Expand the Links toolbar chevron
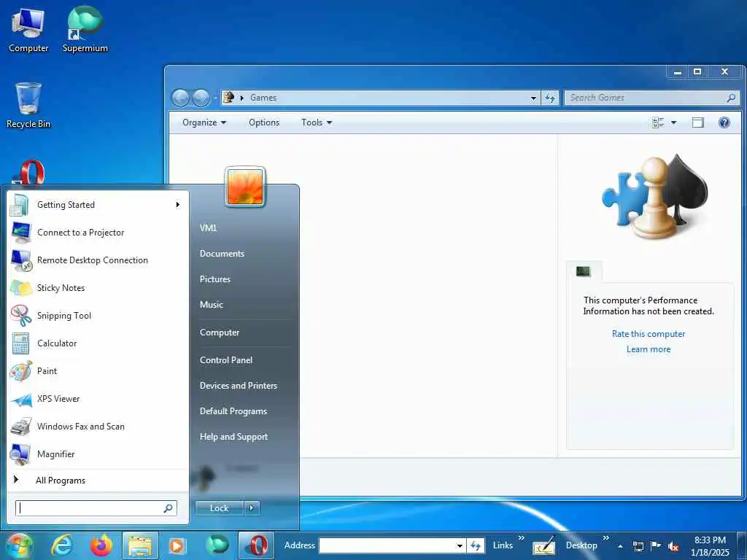Screen dimensions: 747x560 coord(521,538)
